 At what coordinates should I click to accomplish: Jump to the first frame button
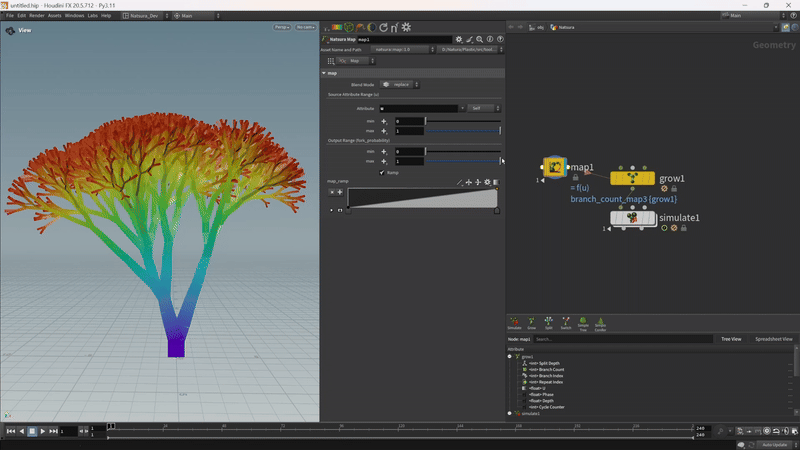click(11, 431)
